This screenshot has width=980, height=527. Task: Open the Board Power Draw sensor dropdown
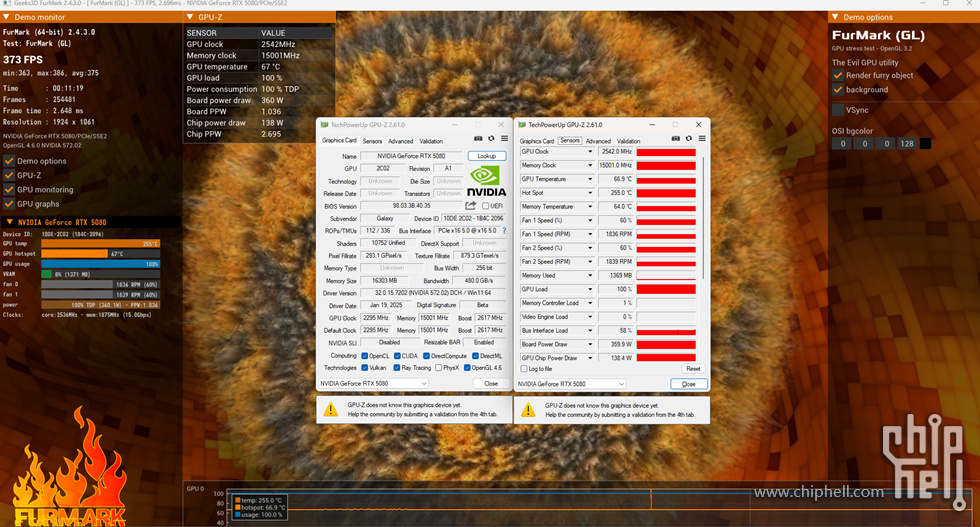pyautogui.click(x=589, y=344)
